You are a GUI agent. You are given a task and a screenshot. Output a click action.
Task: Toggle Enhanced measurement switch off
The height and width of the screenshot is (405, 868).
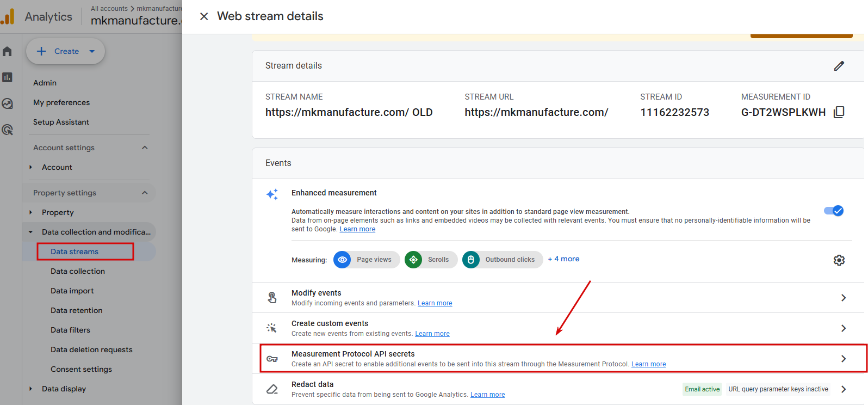click(x=833, y=211)
